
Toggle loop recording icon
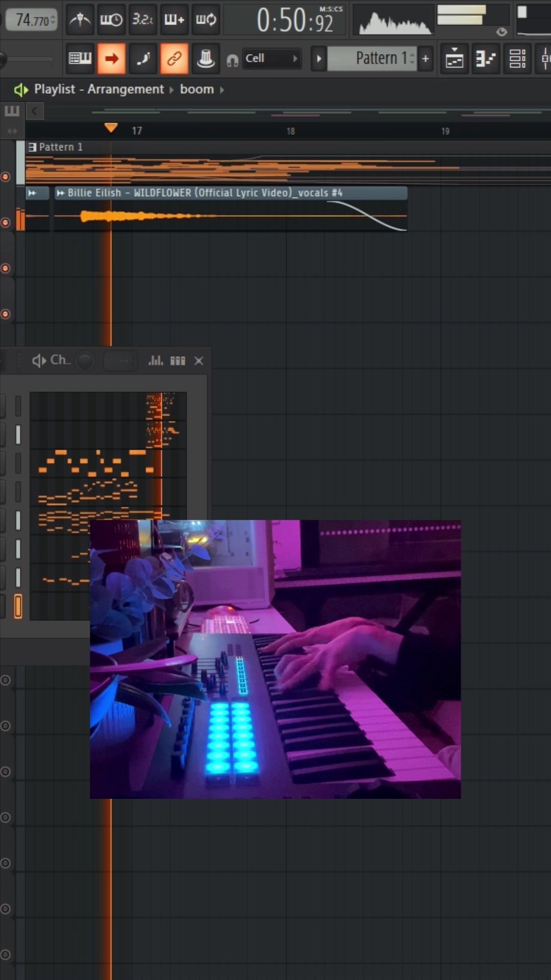click(x=206, y=19)
